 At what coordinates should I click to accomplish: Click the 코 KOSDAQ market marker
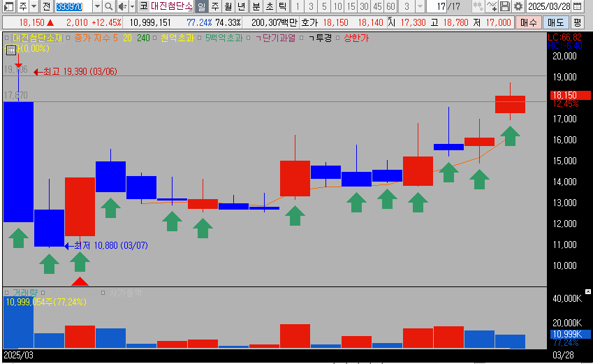pos(144,6)
